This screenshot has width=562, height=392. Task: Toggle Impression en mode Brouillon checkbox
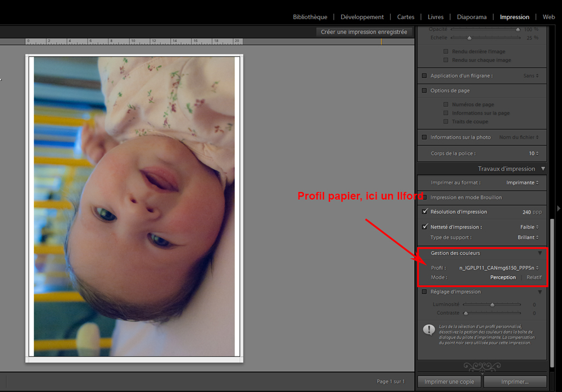click(424, 197)
